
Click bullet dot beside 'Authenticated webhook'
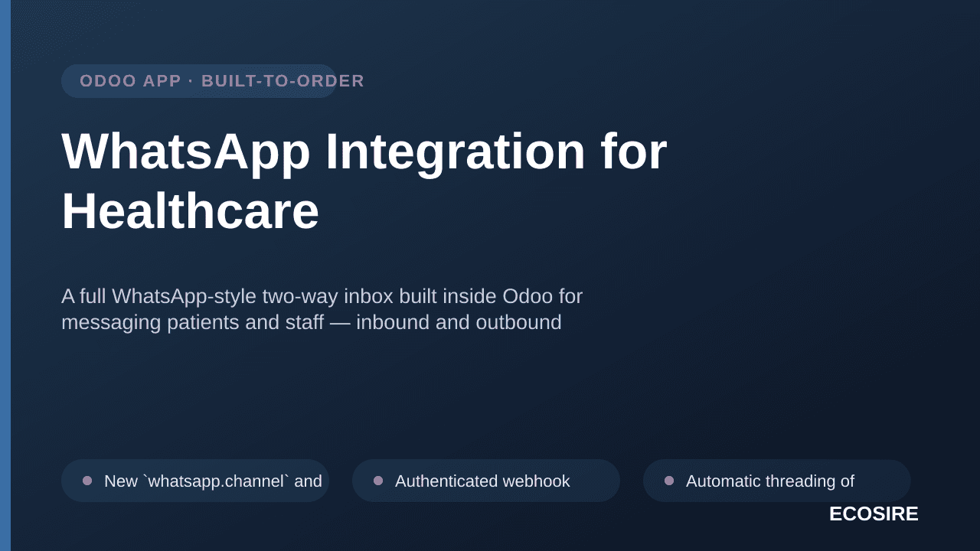[378, 481]
